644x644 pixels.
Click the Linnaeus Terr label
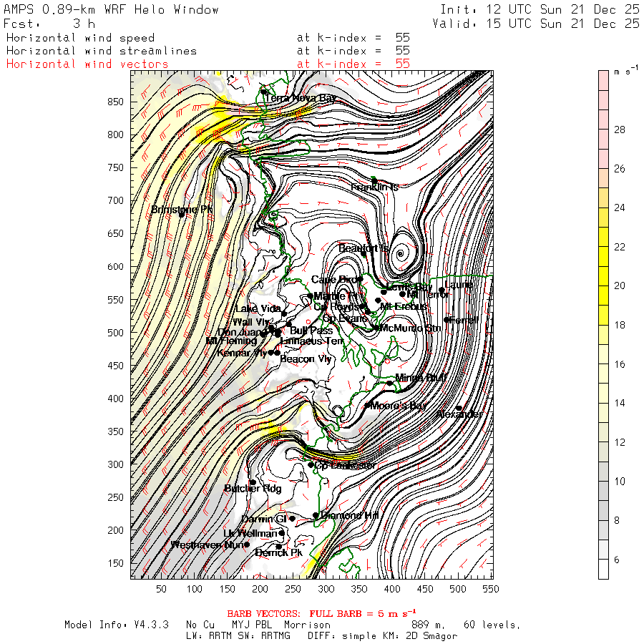[x=312, y=341]
